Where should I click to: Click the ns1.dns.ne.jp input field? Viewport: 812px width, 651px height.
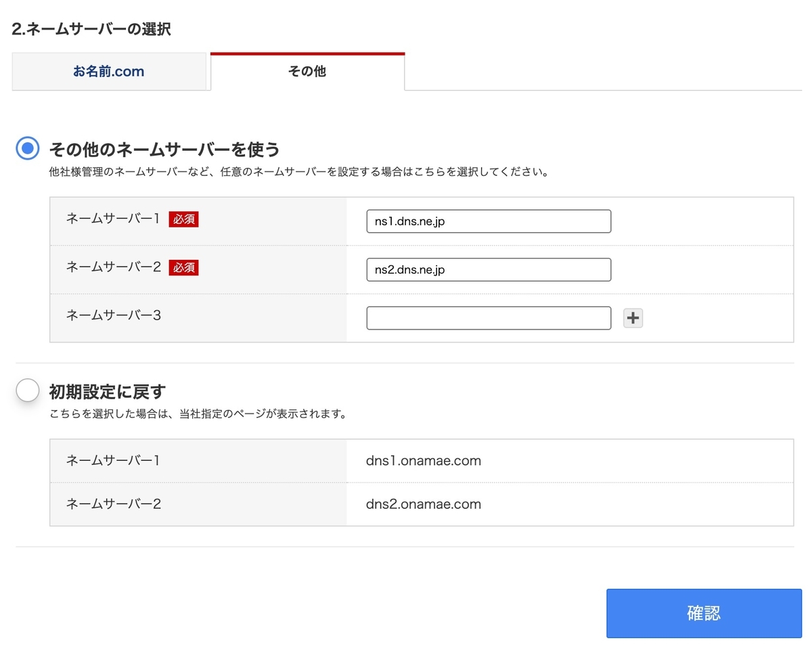(488, 221)
